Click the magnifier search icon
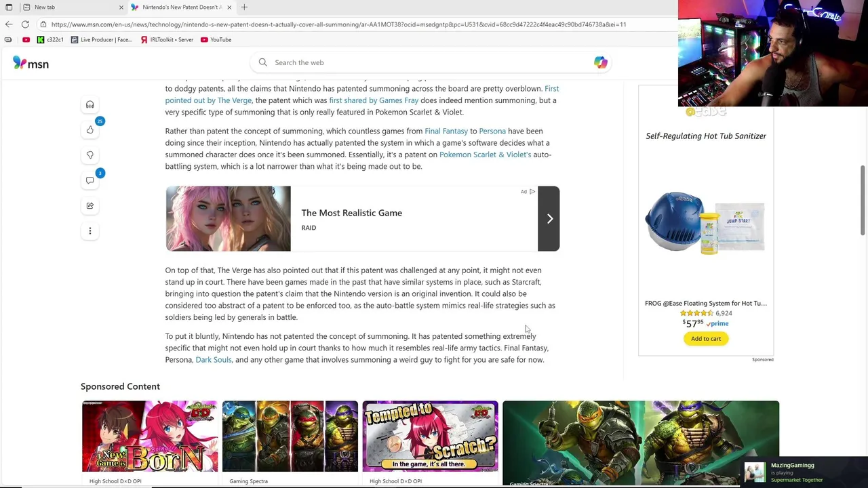 pyautogui.click(x=263, y=62)
